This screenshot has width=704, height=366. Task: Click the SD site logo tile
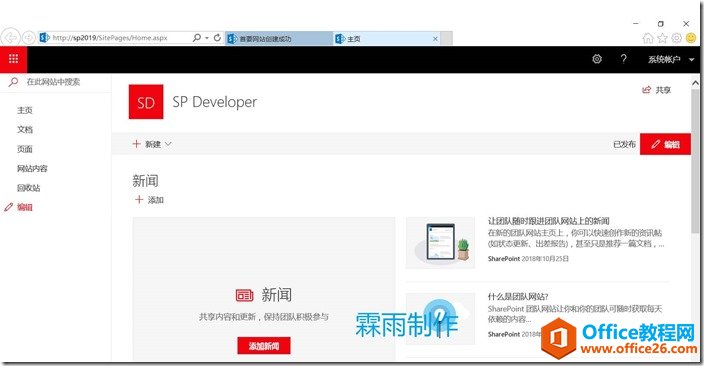coord(146,102)
